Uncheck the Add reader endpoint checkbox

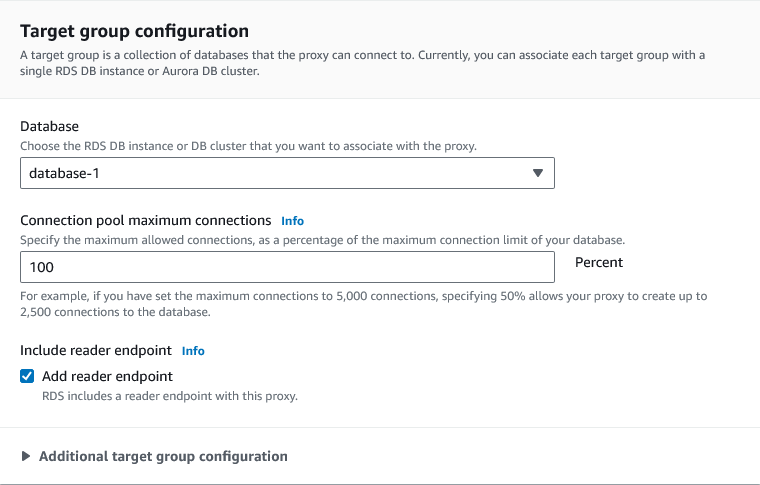point(27,376)
